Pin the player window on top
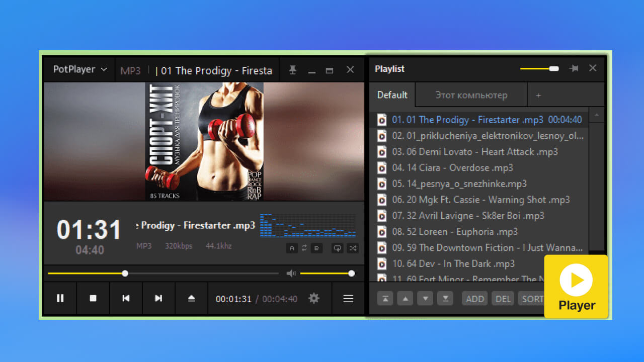 (293, 70)
